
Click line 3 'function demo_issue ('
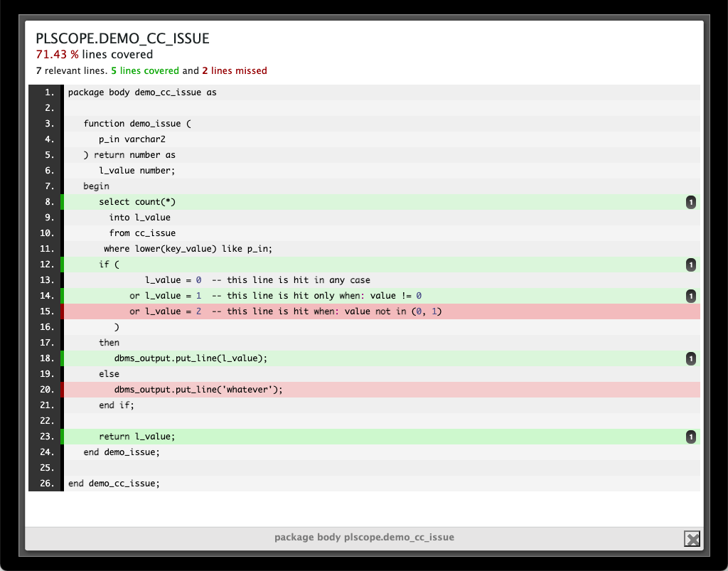point(137,124)
